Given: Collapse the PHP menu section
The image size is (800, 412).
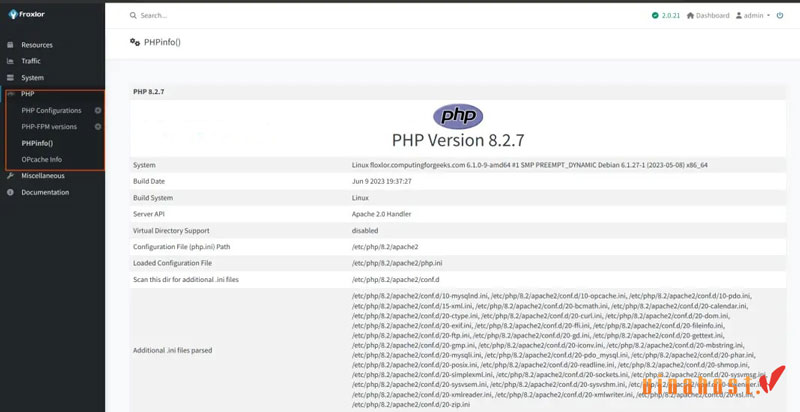Looking at the screenshot, I should (x=28, y=94).
